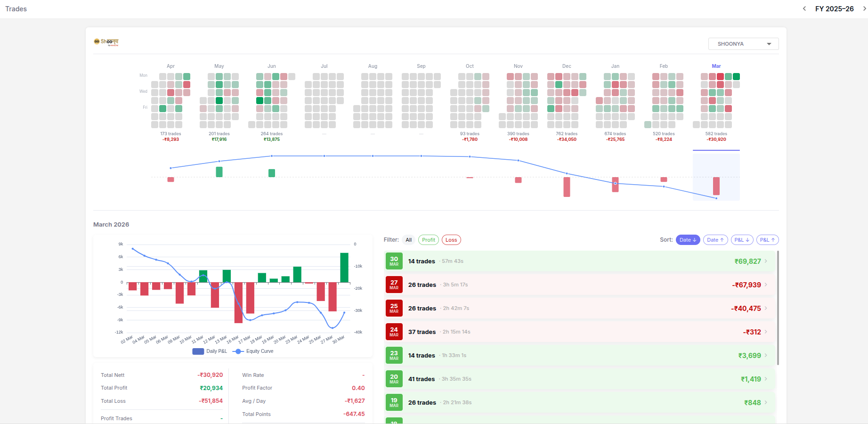The image size is (868, 424).
Task: Filter trades by Loss
Action: (451, 240)
